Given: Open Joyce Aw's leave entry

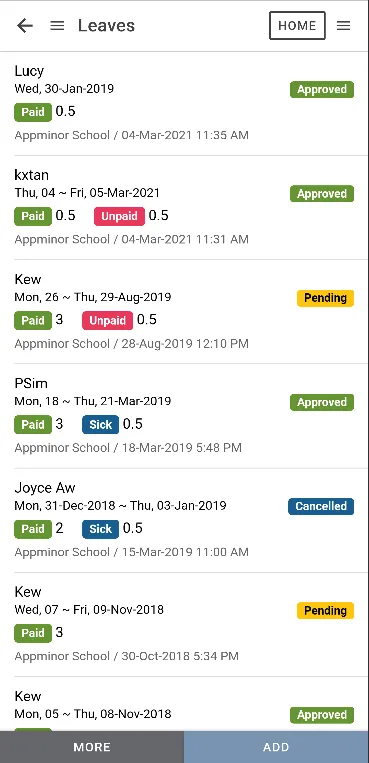Looking at the screenshot, I should tap(184, 521).
